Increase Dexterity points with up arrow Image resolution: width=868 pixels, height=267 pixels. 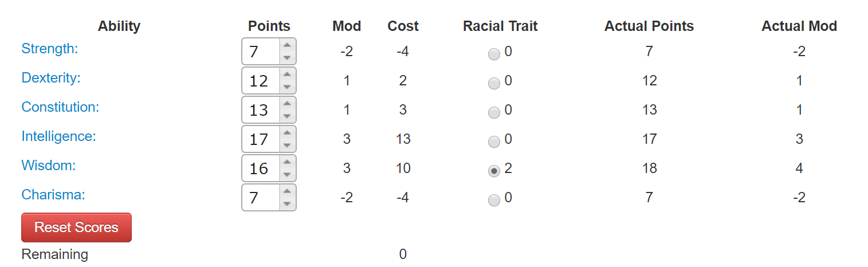click(286, 74)
